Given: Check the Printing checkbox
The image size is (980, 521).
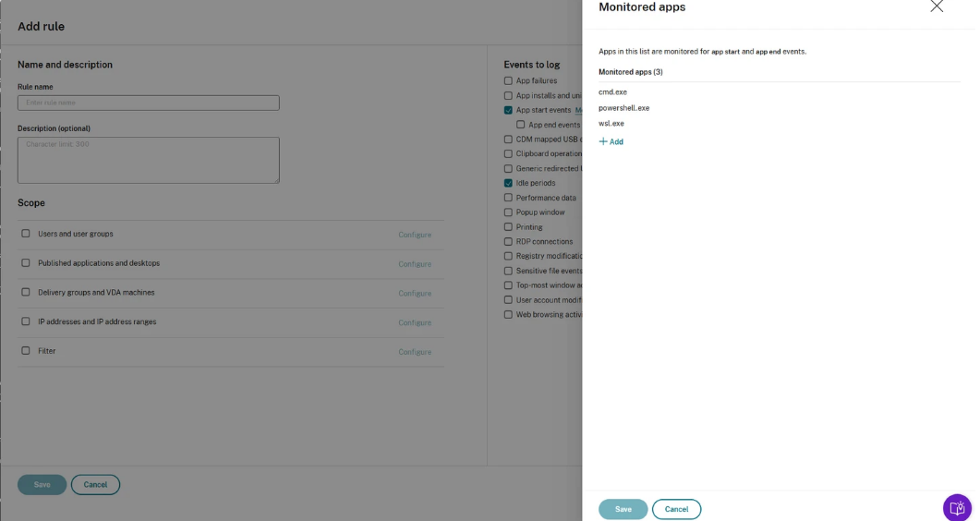Looking at the screenshot, I should [x=508, y=226].
